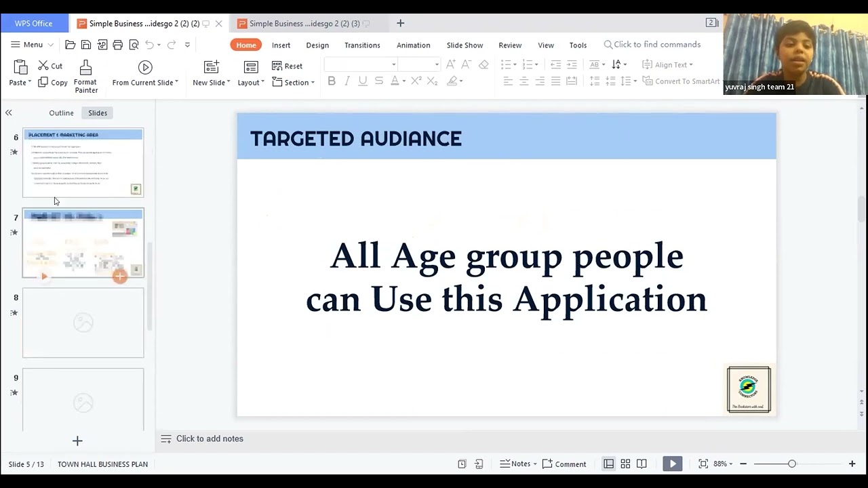Open the font name combo box
Viewport: 868px width, 488px height.
(361, 64)
